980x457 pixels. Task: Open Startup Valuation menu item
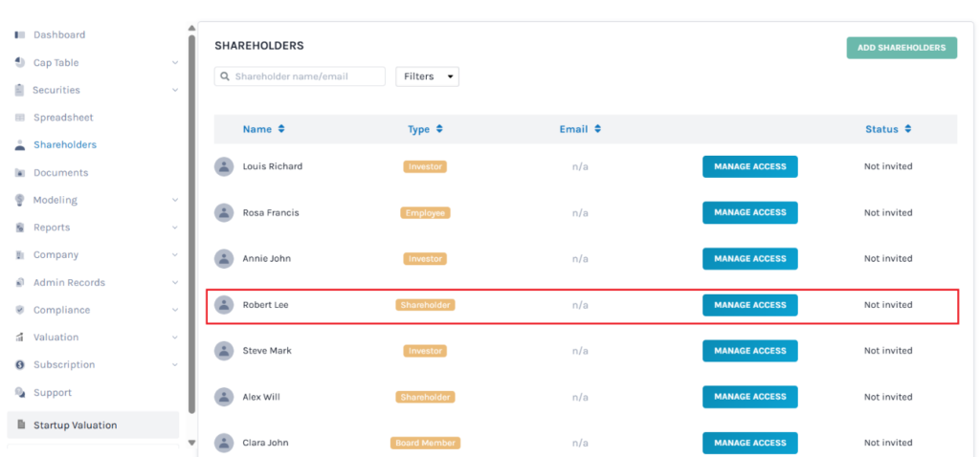pos(75,425)
